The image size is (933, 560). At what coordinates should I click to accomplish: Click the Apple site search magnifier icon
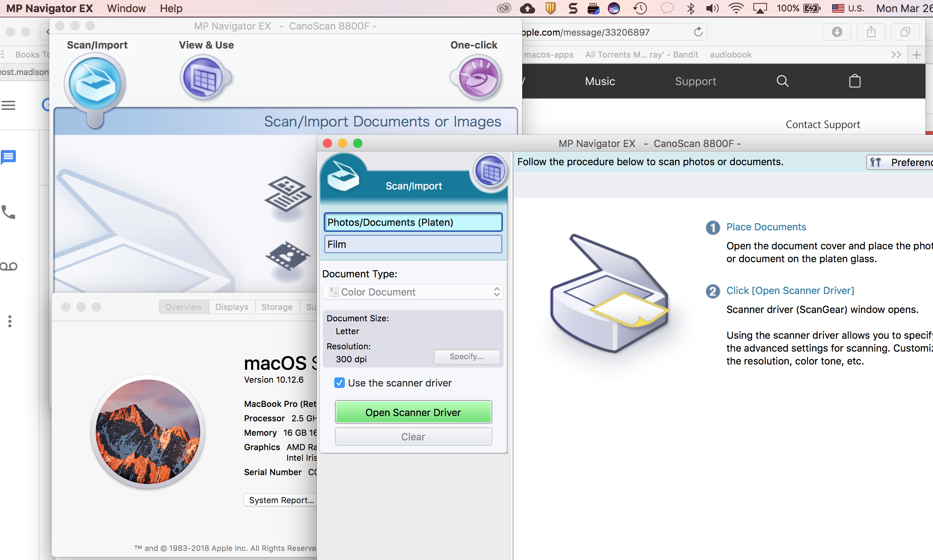[783, 81]
